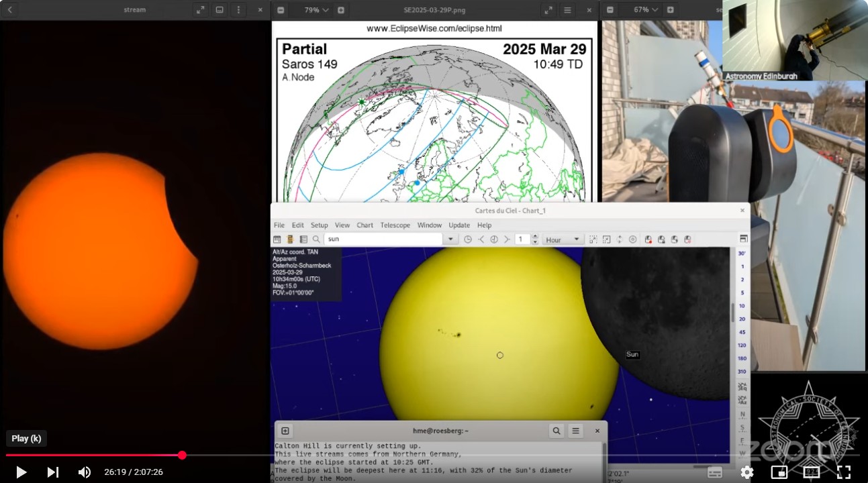Point the chart toward south (S)
868x483 pixels.
click(742, 427)
